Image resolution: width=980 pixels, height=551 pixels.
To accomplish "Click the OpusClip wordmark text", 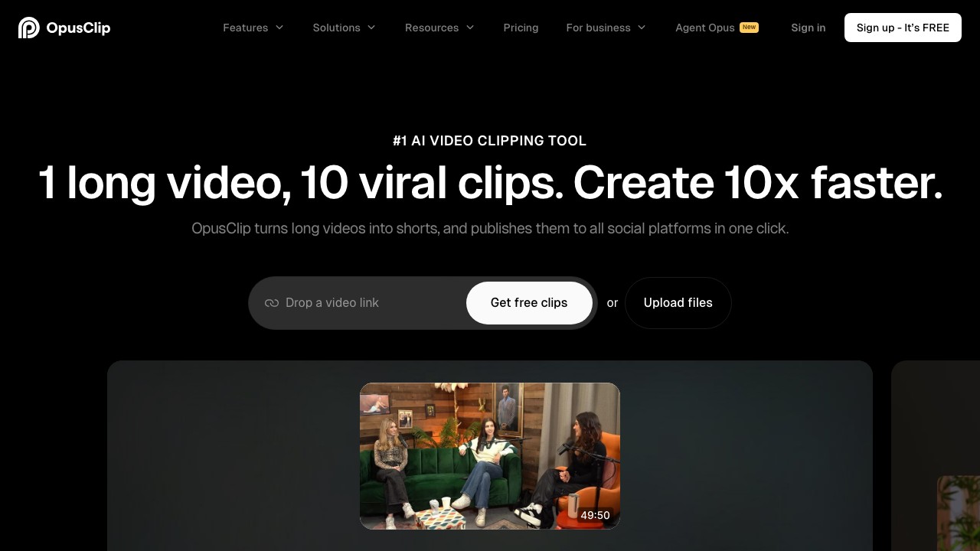I will (x=78, y=28).
